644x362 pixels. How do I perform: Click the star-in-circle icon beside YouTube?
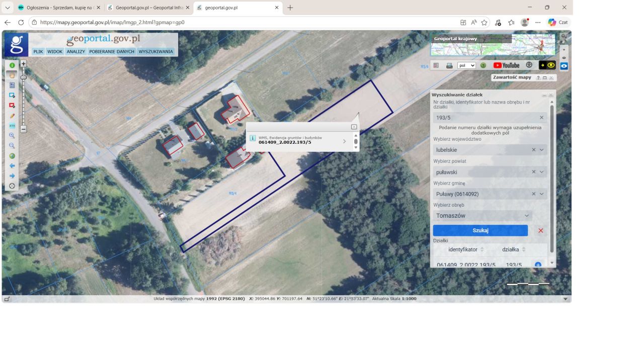[529, 65]
